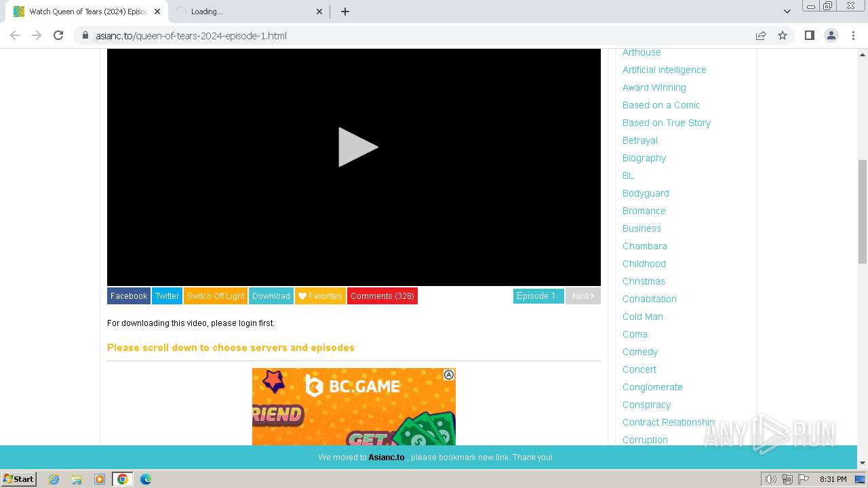Open the Conspiracy genre

[646, 405]
